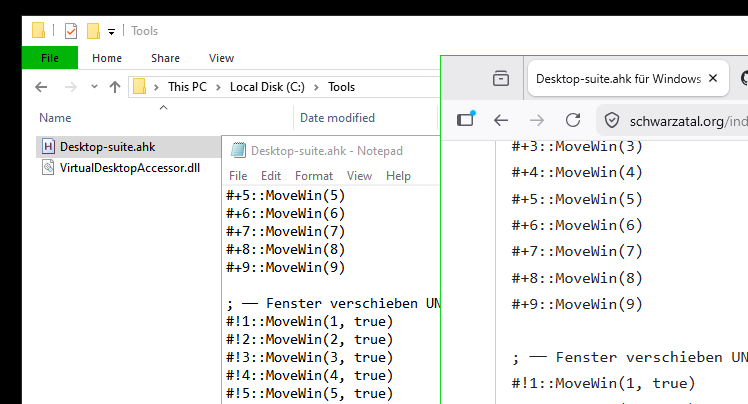This screenshot has height=404, width=748.
Task: Select the VirtualDesktopAccessor.dll file
Action: click(130, 168)
